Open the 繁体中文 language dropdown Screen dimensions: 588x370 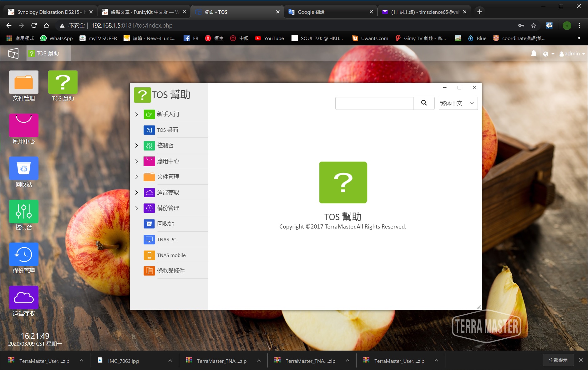pos(458,103)
